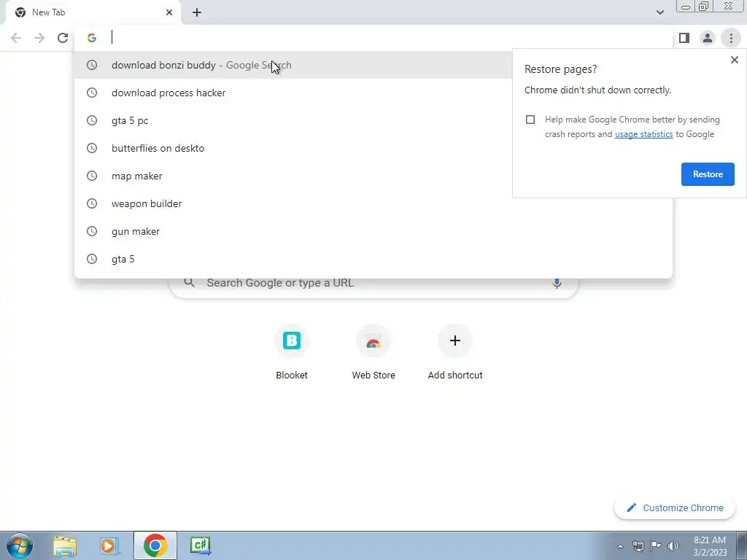Viewport: 747px width, 560px height.
Task: Open a new tab with plus button
Action: coord(197,12)
